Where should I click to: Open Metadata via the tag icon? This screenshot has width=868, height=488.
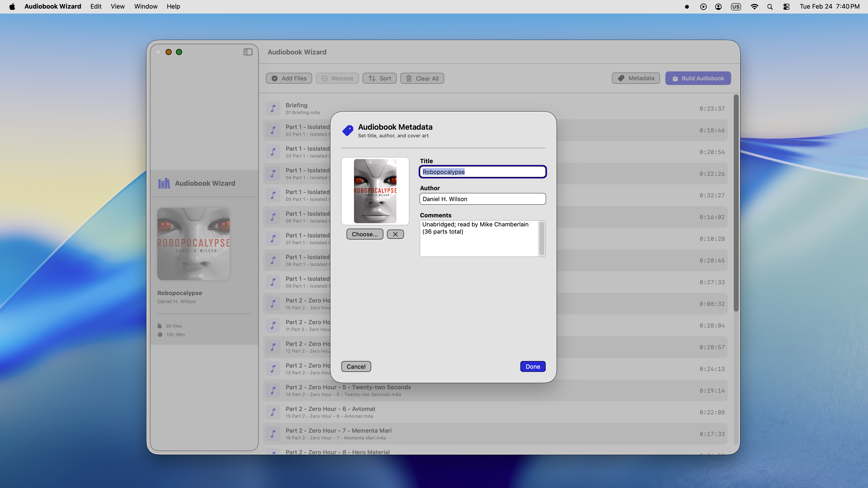click(x=621, y=78)
